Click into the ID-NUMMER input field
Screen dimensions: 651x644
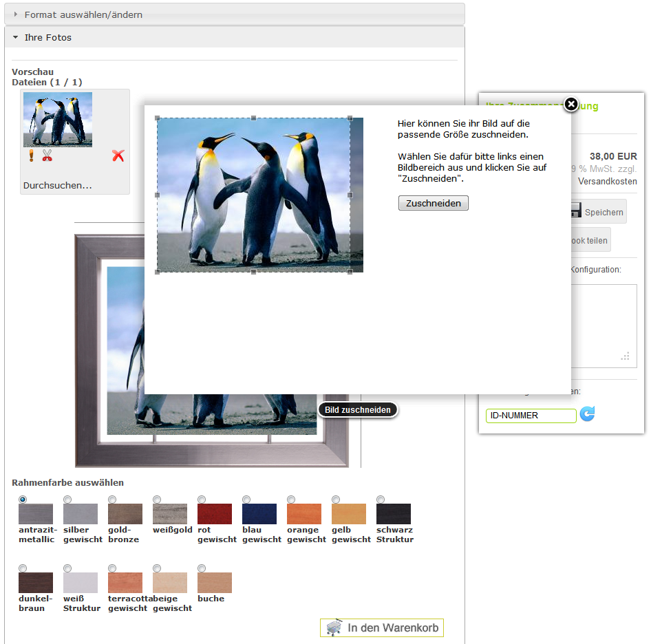coord(531,416)
